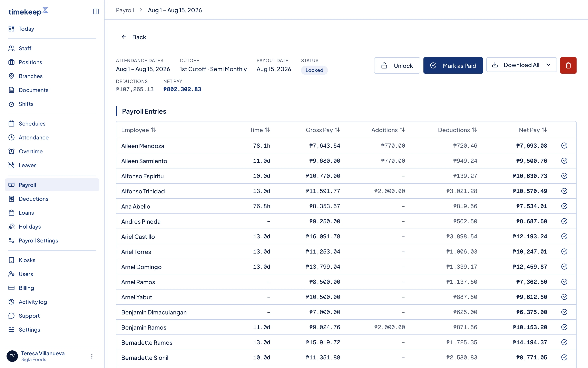The width and height of the screenshot is (588, 368).
Task: Click check icon in Aileen Sarmiento row
Action: coord(564,161)
